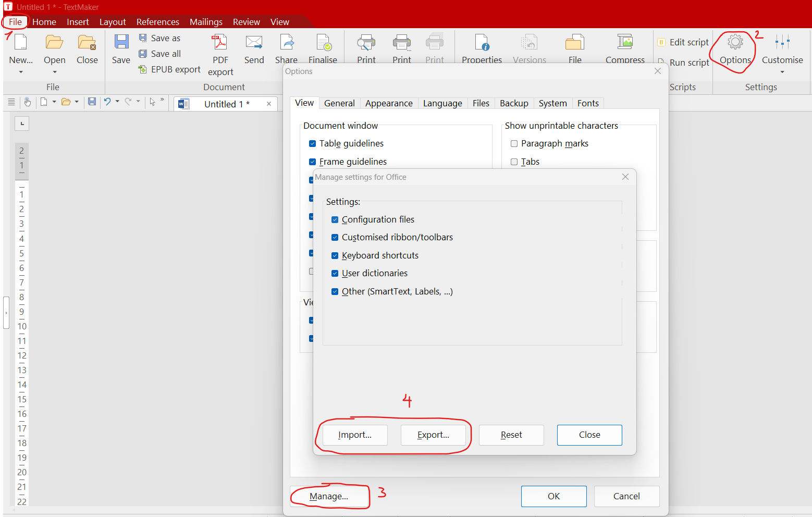Click the Send email icon
This screenshot has height=517, width=812.
254,43
